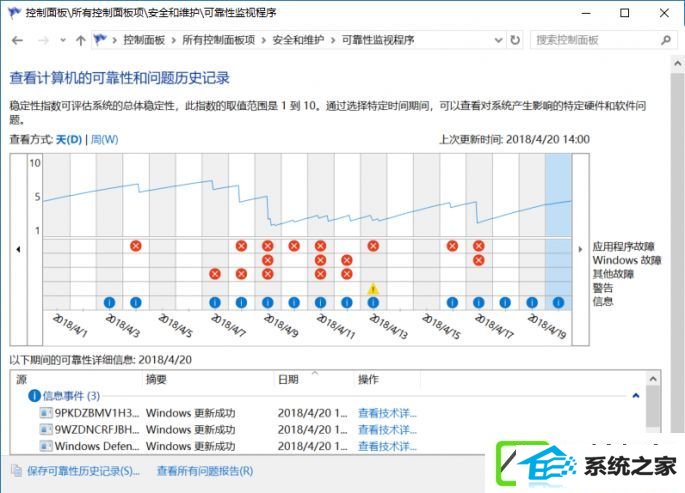Open 查看技术详... for the 9PKDZBMV1H3 row
The image size is (685, 493).
(387, 413)
